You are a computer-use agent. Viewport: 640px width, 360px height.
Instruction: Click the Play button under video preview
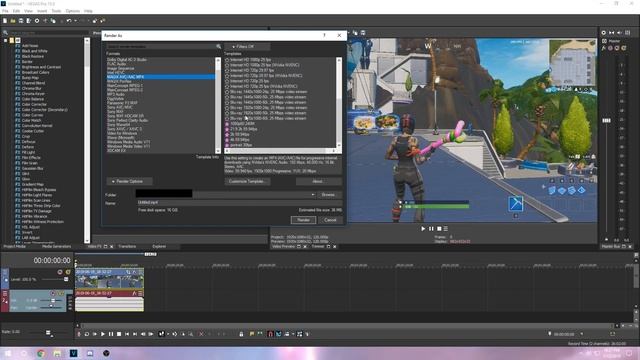[x=423, y=229]
